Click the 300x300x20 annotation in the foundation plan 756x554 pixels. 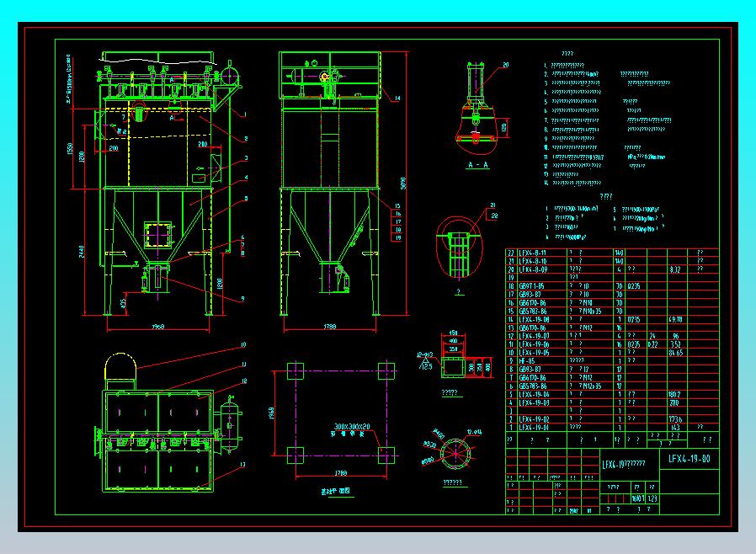click(x=352, y=426)
